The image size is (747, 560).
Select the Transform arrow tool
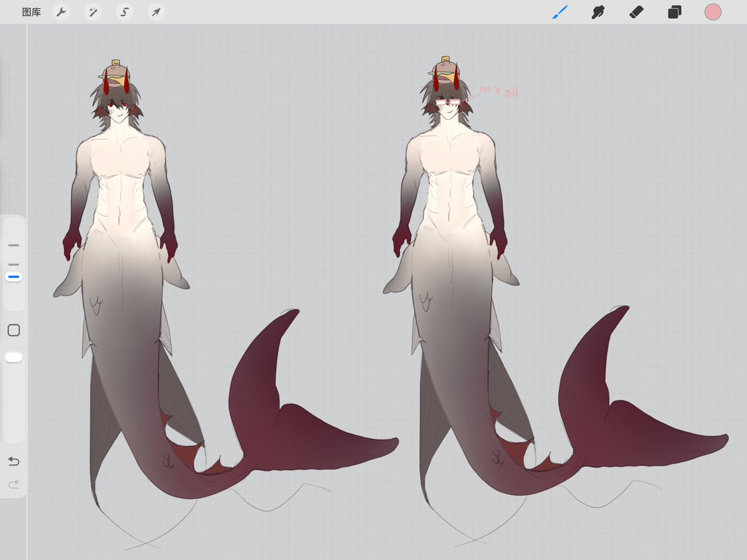click(155, 11)
